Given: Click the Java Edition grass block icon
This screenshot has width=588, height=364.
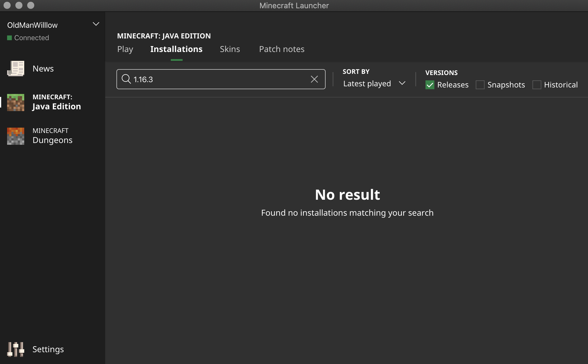Looking at the screenshot, I should tap(16, 102).
